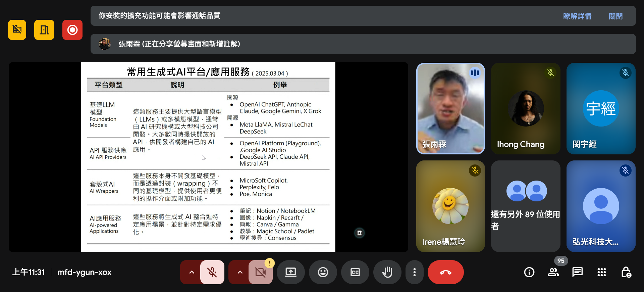Click MicroSoft Copilot text on slide
Screen dimensions: 644x292
(263, 181)
